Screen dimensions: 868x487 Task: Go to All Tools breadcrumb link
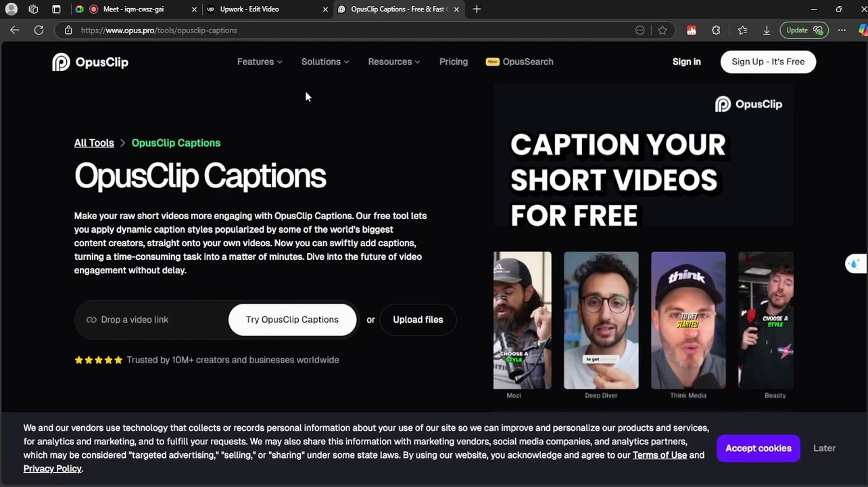pos(94,143)
